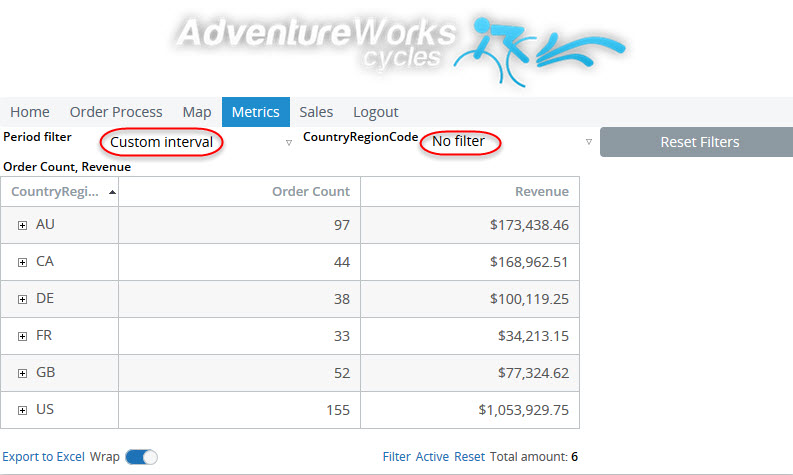Expand the CA row plus icon
Viewport: 793px width, 475px height.
(22, 263)
